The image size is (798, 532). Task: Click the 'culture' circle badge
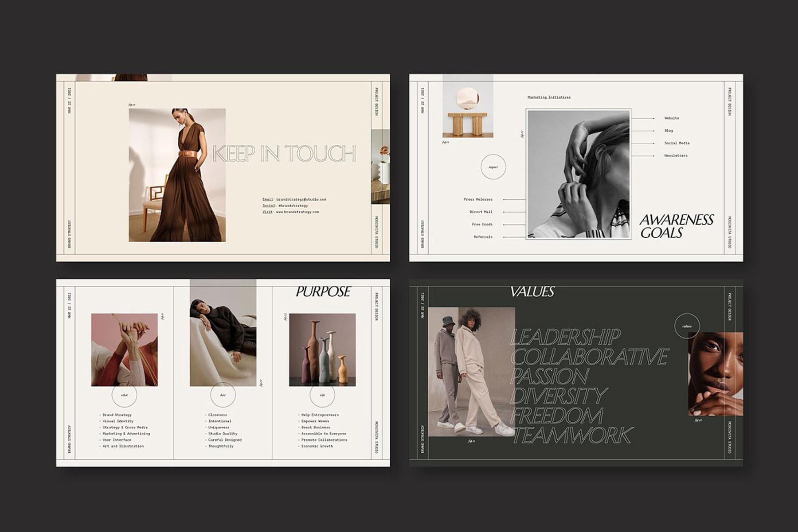[x=687, y=326]
